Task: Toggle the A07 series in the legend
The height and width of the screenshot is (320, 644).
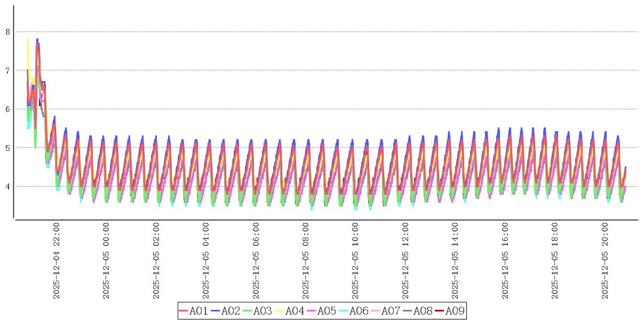Action: 385,311
